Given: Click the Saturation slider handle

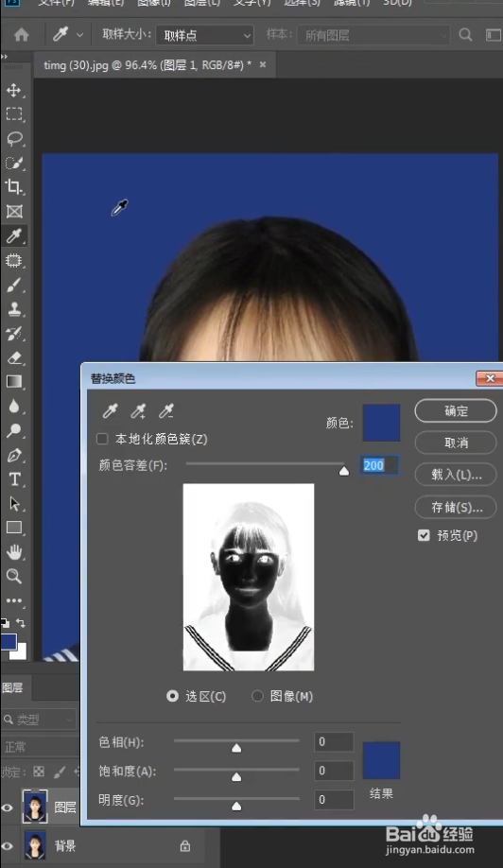Looking at the screenshot, I should 236,777.
